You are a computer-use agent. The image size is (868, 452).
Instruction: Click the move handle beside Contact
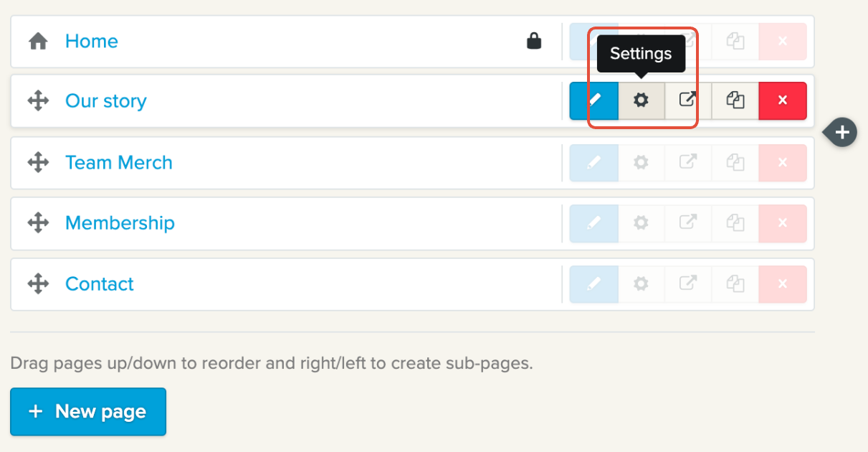pyautogui.click(x=38, y=284)
